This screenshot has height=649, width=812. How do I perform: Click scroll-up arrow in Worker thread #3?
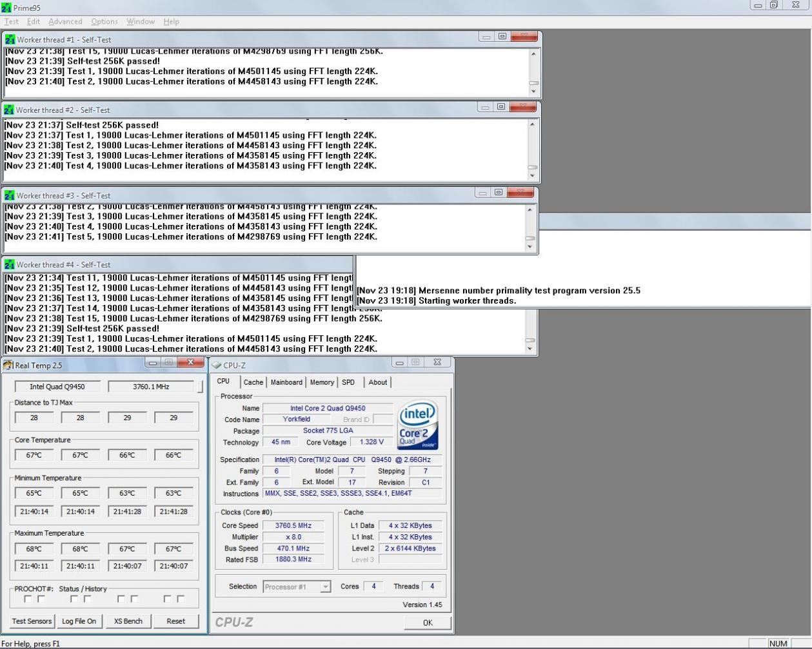(530, 209)
